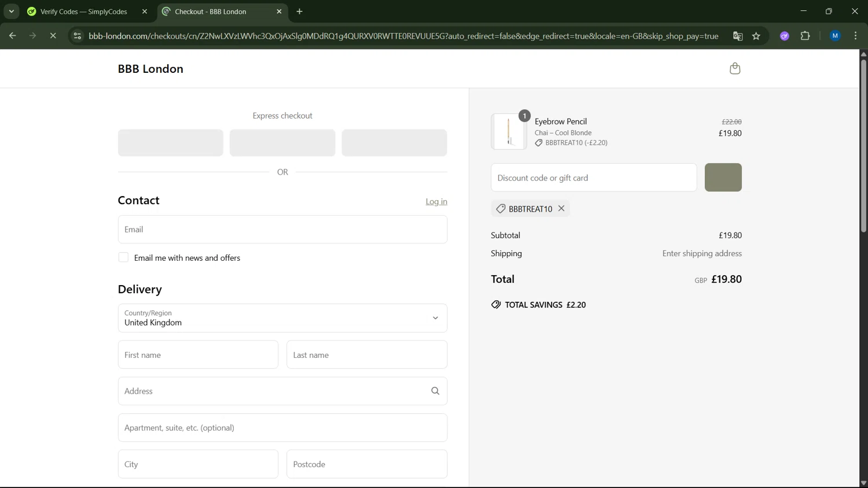Open the translate page icon
The width and height of the screenshot is (868, 488).
coord(738,36)
